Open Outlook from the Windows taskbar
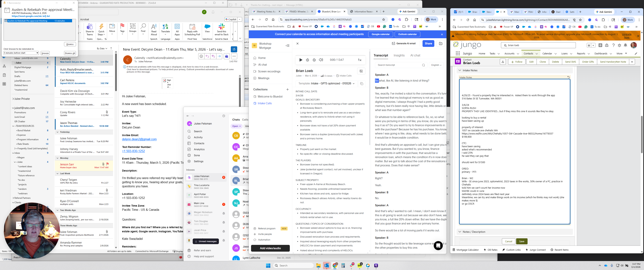The height and width of the screenshot is (270, 644). pos(326,265)
